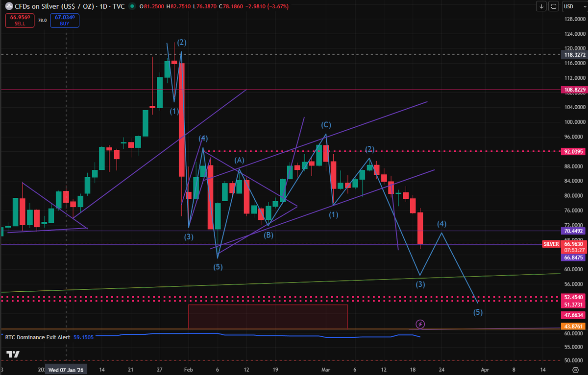
Task: Click the Silver symbol logo icon
Action: click(x=9, y=6)
